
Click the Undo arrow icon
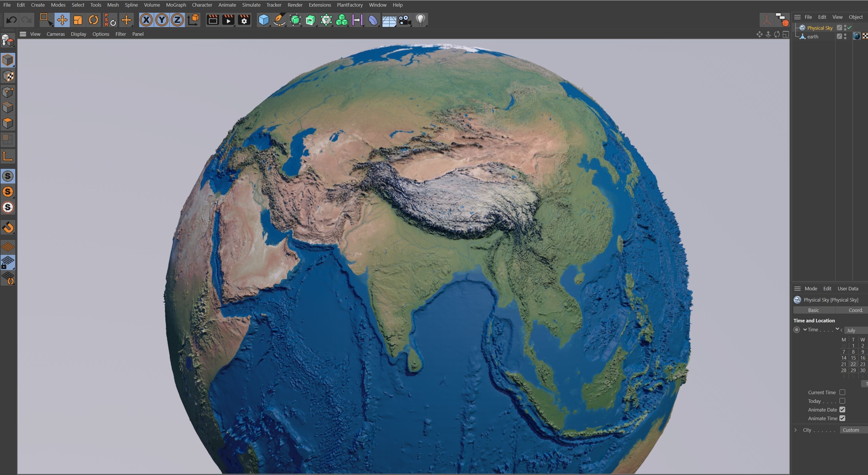pyautogui.click(x=12, y=20)
